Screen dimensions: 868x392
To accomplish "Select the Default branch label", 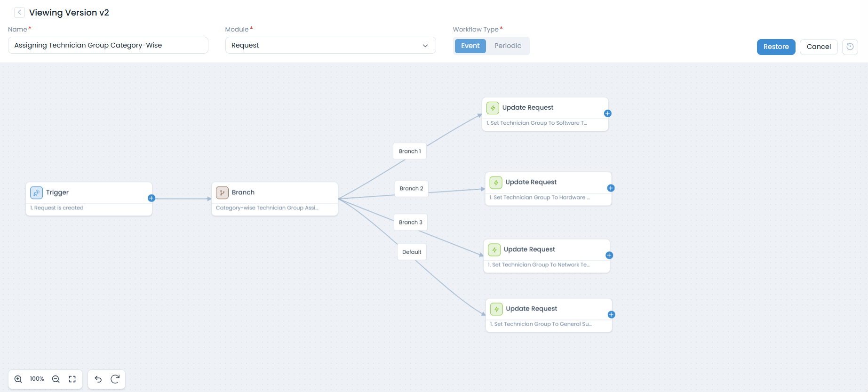I will (412, 252).
